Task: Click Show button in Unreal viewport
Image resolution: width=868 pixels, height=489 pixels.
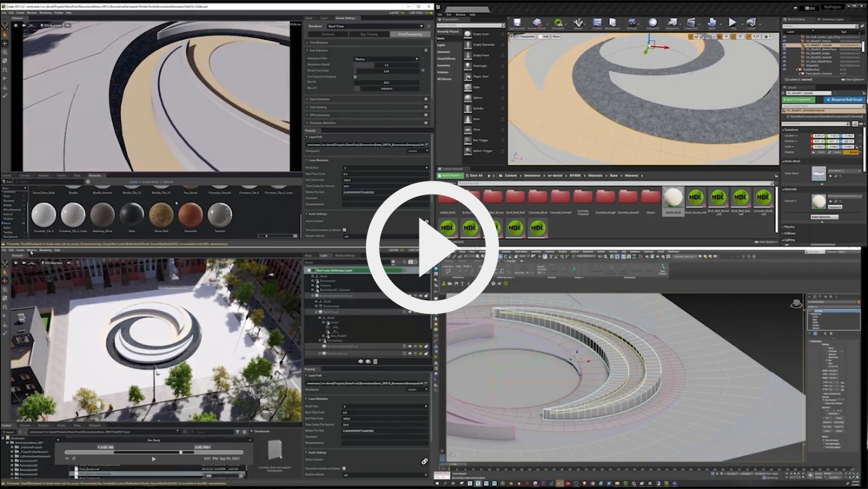Action: (556, 36)
